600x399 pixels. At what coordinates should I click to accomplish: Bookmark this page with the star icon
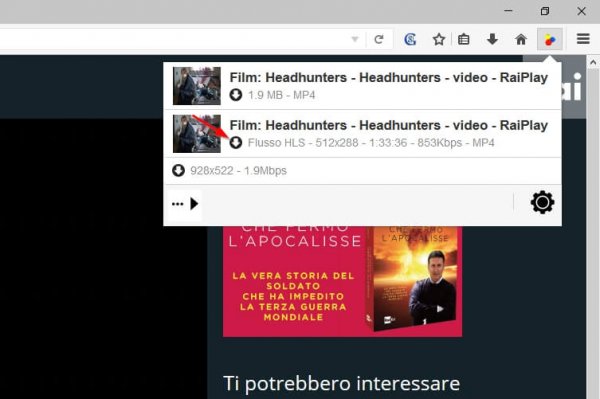[x=439, y=39]
